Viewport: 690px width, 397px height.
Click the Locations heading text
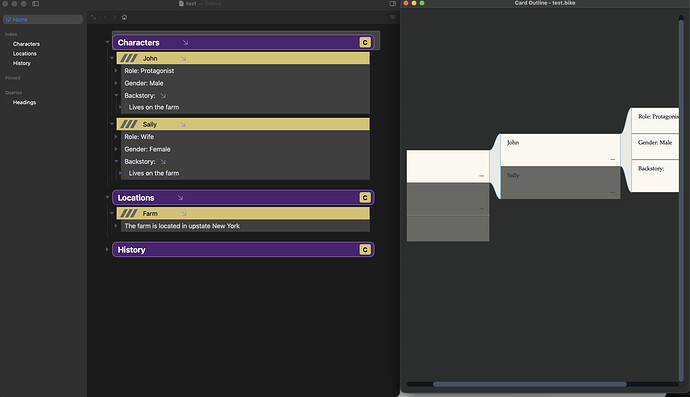(136, 198)
